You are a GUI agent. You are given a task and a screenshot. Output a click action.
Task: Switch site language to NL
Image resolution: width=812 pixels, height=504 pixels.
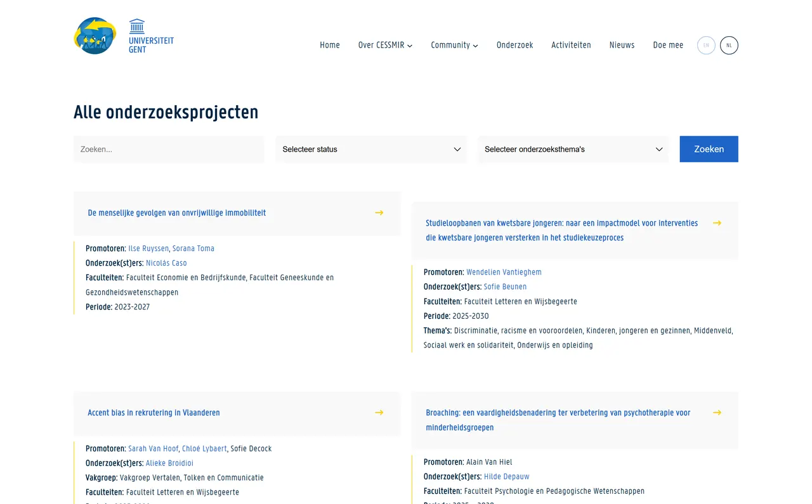[x=729, y=46]
